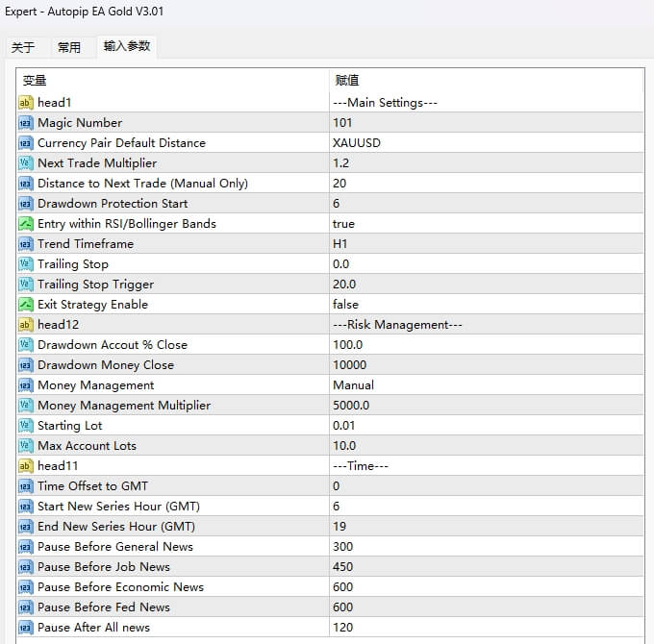
Task: Click the boolean icon beside Entry within RSI/Bollinger Bands
Action: 26,224
